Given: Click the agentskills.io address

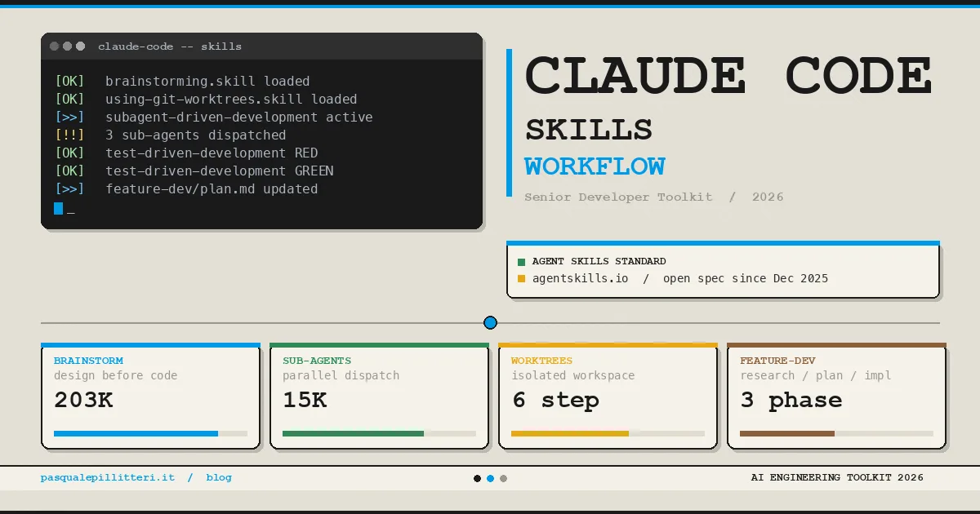Looking at the screenshot, I should (x=581, y=279).
